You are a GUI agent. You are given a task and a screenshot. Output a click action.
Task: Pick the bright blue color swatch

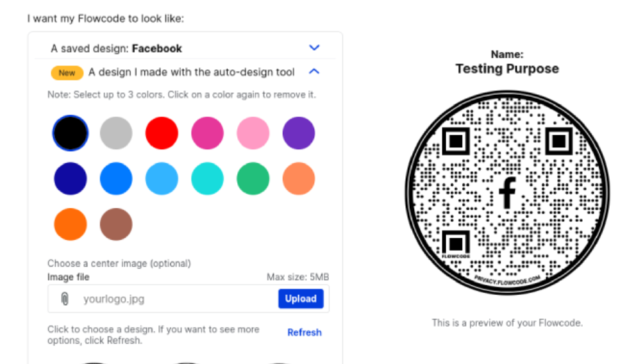coord(116,179)
